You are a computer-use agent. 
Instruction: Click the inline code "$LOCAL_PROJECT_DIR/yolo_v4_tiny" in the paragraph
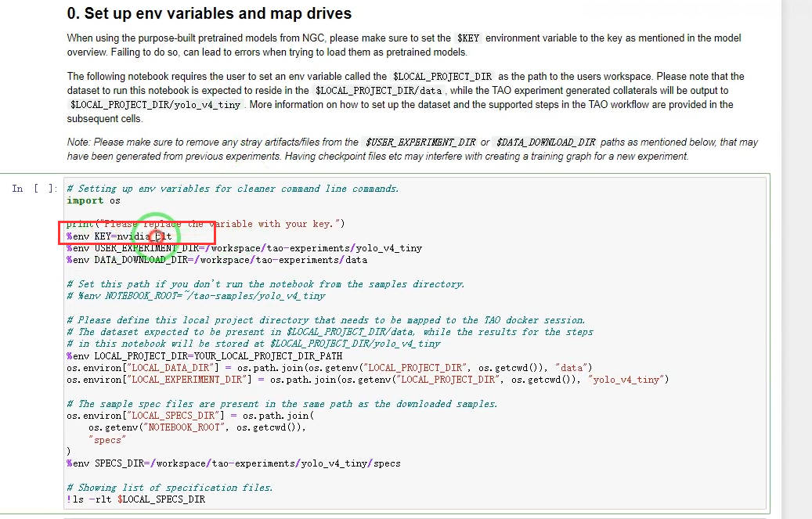[155, 105]
